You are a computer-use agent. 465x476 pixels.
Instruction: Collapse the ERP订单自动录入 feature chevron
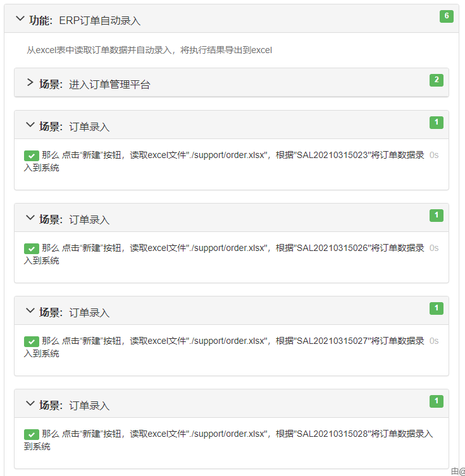20,18
